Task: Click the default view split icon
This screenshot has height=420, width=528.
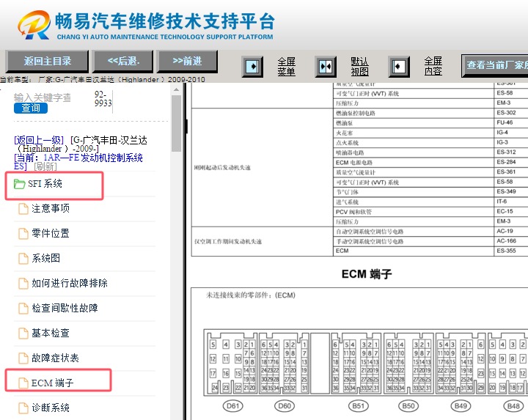Action: [x=326, y=66]
